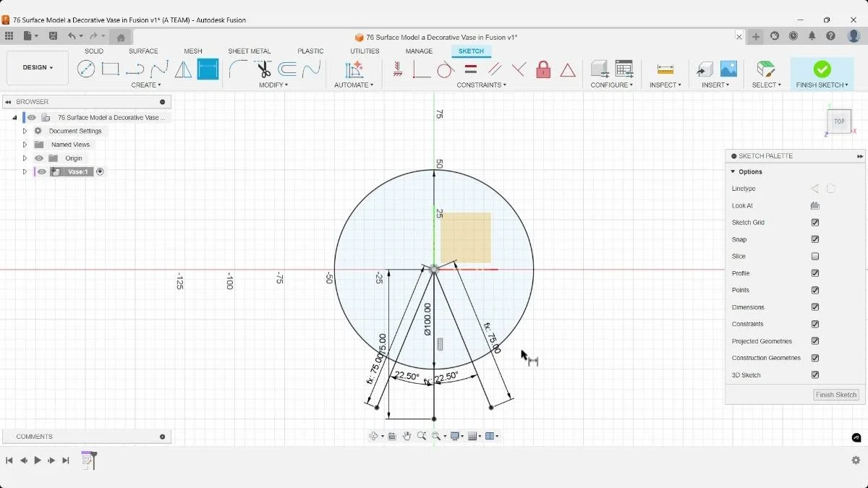Click the Insert Canvas image icon

point(728,69)
